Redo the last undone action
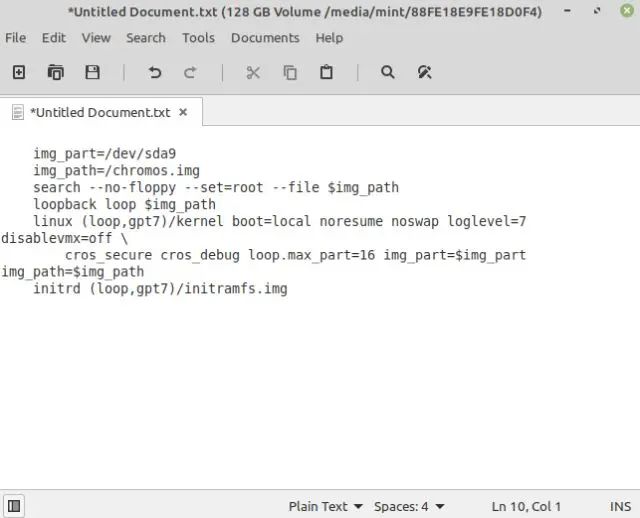Screen dimensions: 640x518 tap(190, 72)
